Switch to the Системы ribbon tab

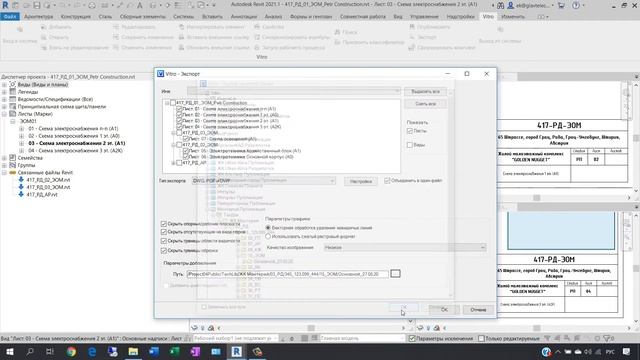click(x=183, y=17)
